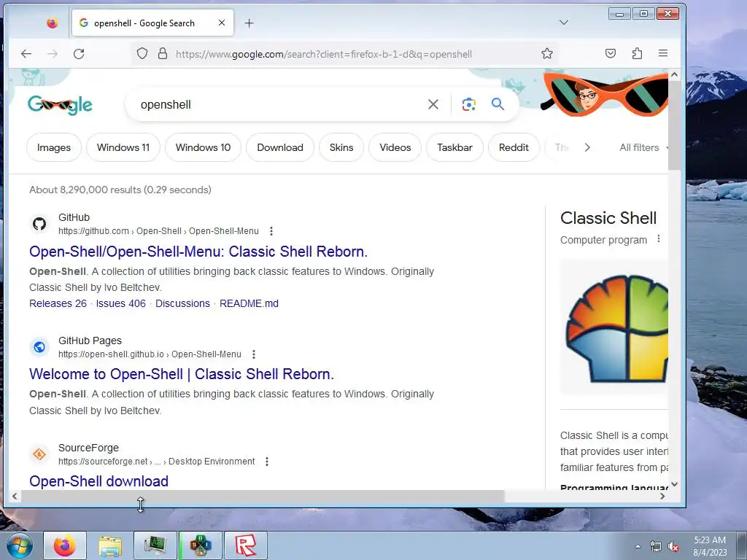Show hidden system tray icons
The width and height of the screenshot is (747, 560).
tap(638, 546)
